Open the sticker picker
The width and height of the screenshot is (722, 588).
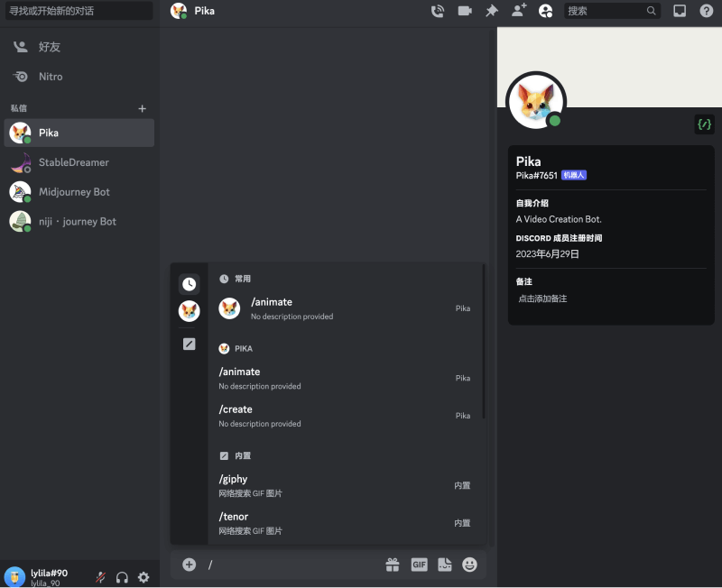(x=444, y=565)
